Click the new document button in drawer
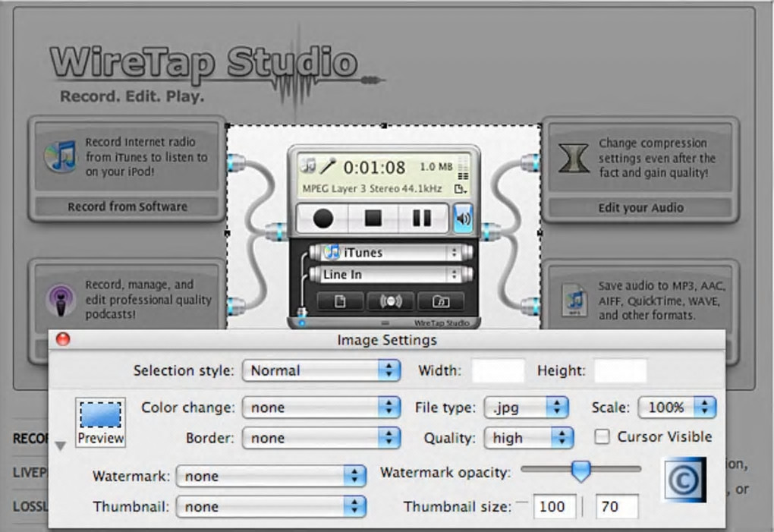Screen dimensions: 774x532 point(340,301)
